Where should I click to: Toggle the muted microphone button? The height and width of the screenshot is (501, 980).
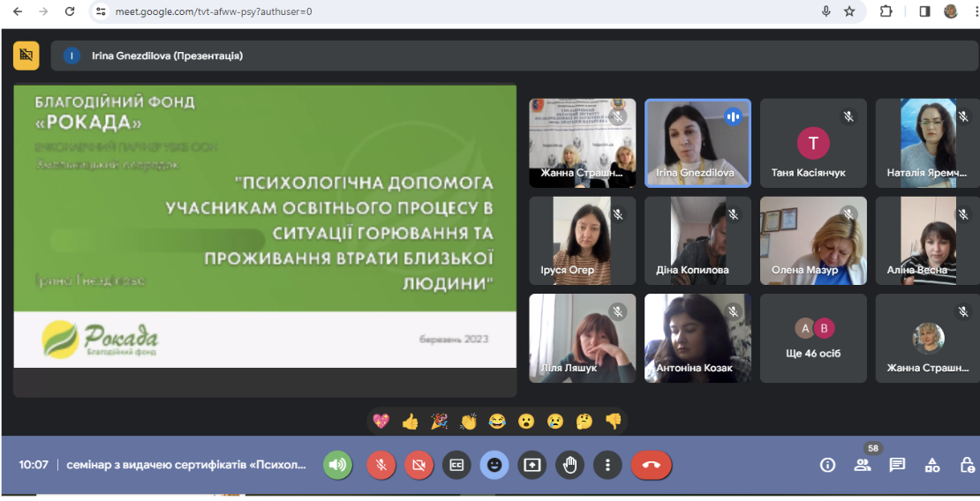pyautogui.click(x=381, y=465)
